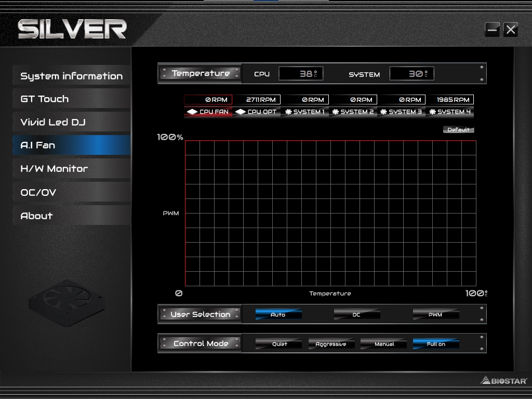Click the Biostar logo
The image size is (532, 399).
tap(504, 380)
